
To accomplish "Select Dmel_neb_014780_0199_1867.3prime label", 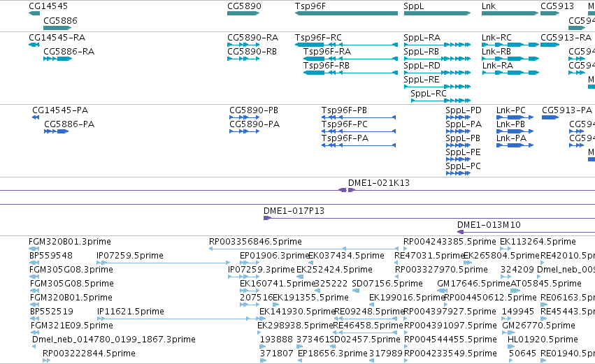I will [114, 340].
